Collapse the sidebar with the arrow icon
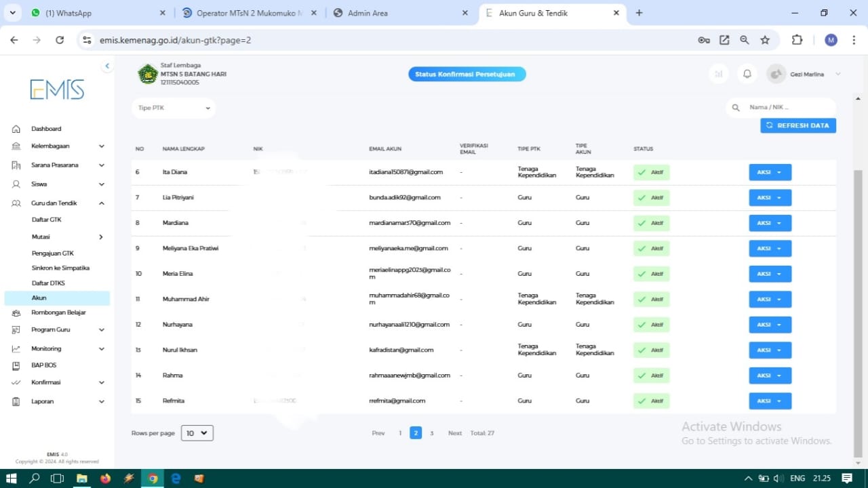This screenshot has width=868, height=488. coord(107,66)
